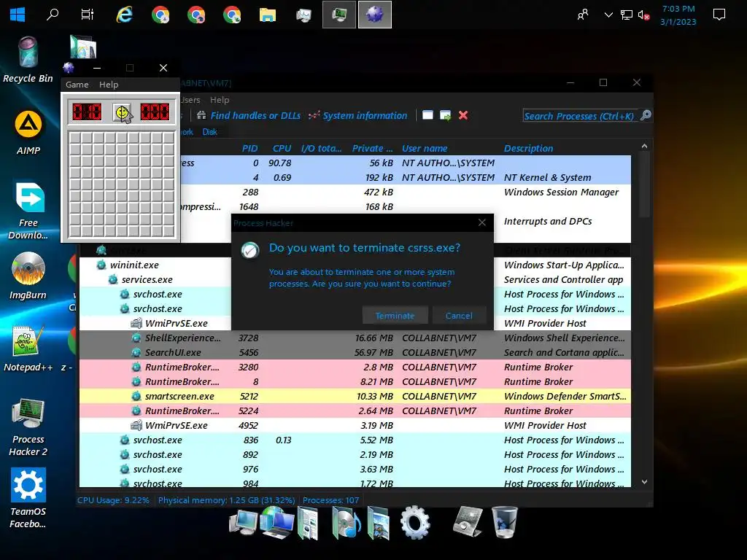Open System information in Process Hacker toolbar
Viewport: 747px width, 560px height.
tap(358, 115)
